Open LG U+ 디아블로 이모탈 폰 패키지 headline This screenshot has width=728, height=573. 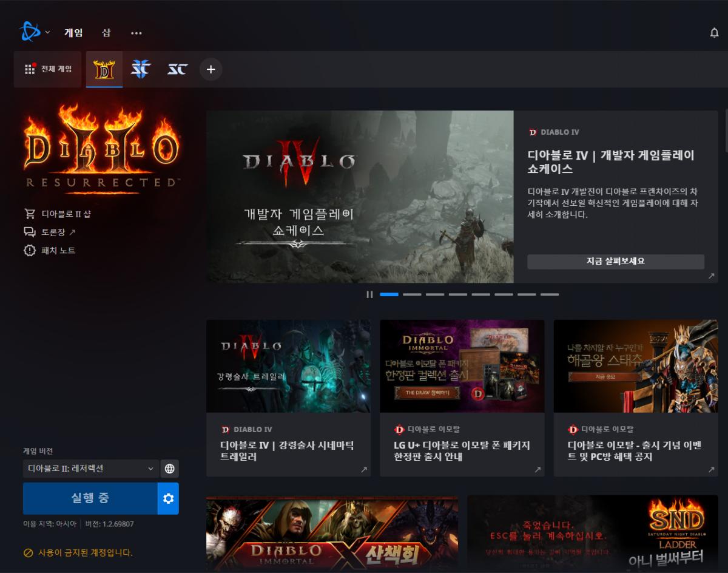(462, 451)
